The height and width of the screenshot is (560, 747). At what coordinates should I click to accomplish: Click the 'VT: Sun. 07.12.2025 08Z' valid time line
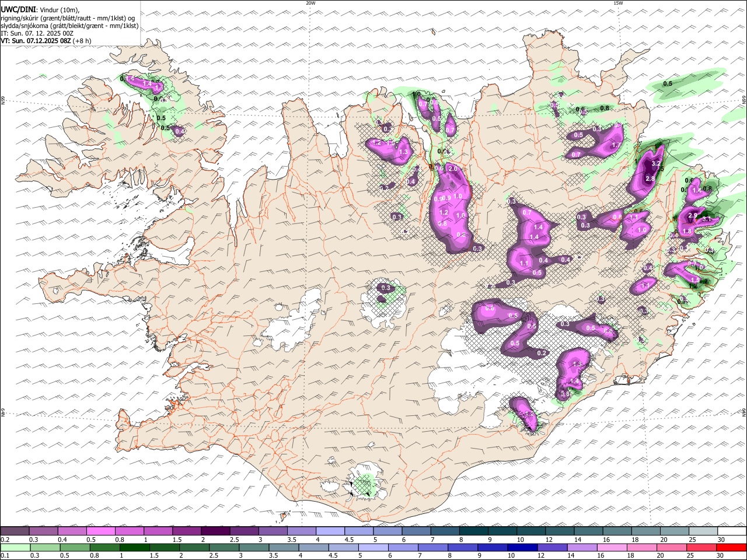tap(35, 41)
